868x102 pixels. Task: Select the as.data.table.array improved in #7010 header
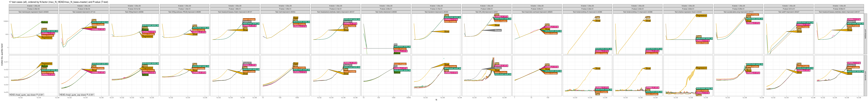(x=738, y=12)
